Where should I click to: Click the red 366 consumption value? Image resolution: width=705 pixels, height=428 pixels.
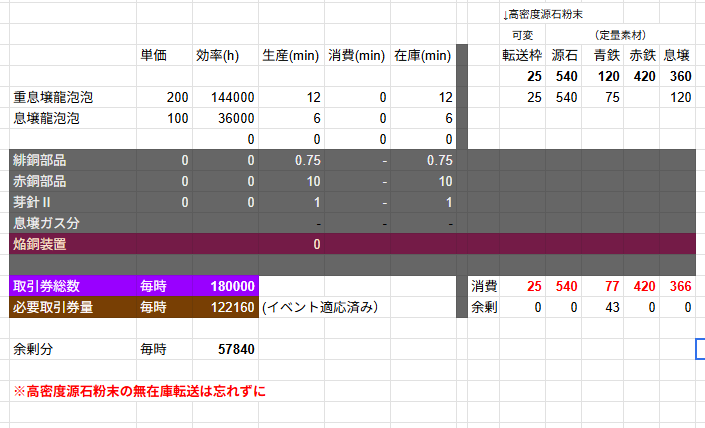click(x=678, y=286)
